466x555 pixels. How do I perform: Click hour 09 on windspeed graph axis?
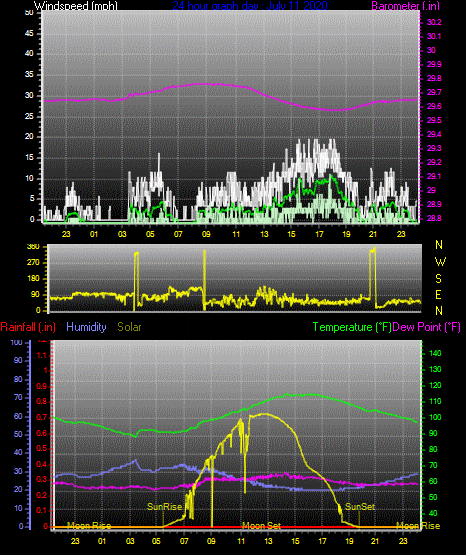206,234
